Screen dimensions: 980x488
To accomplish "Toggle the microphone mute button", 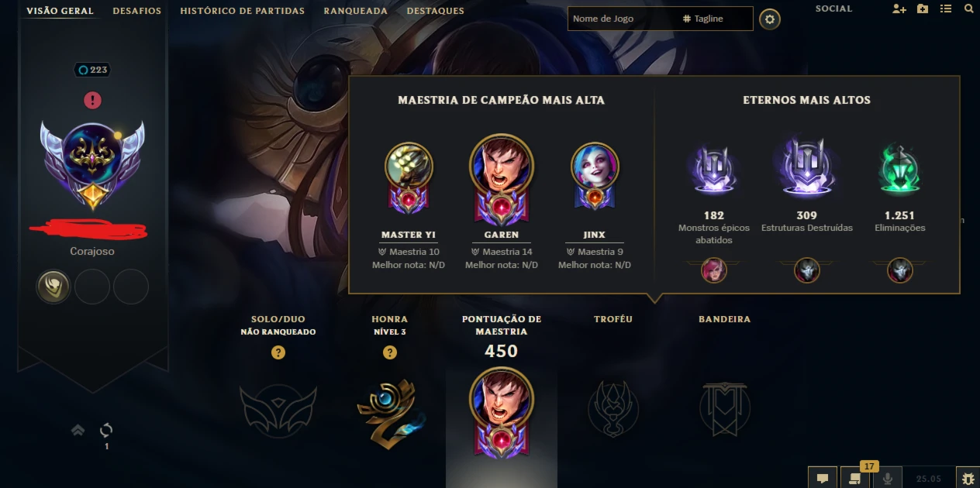I will (887, 478).
